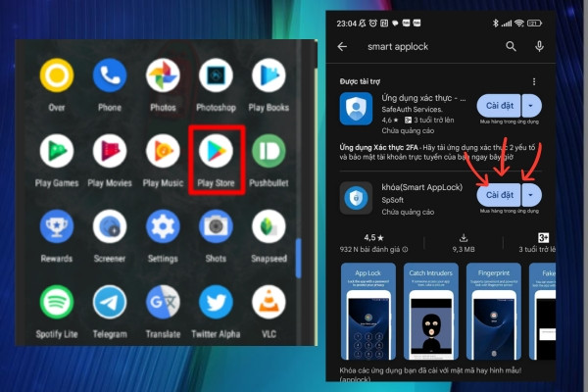Tap the battery indicator in status bar
Screen dimensions: 588x392
click(x=534, y=24)
